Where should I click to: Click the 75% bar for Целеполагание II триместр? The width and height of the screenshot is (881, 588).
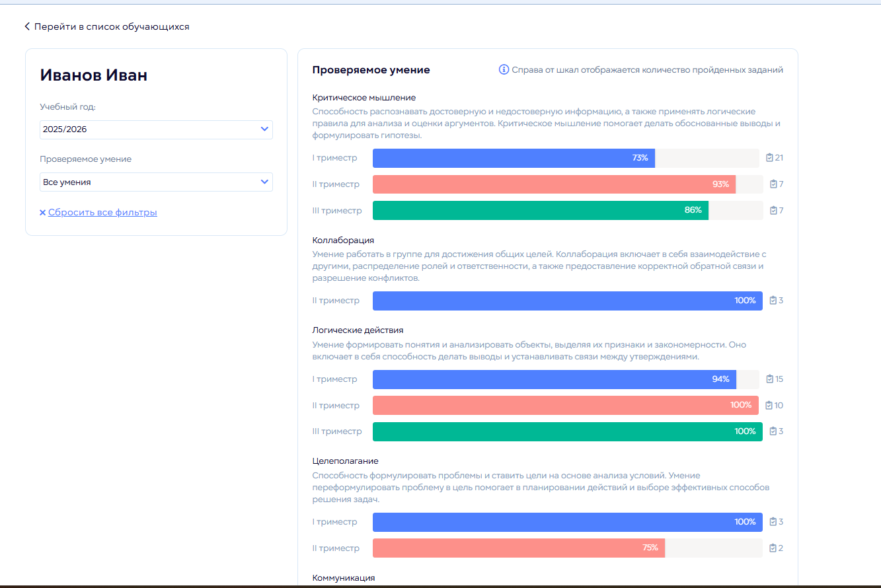[x=519, y=548]
